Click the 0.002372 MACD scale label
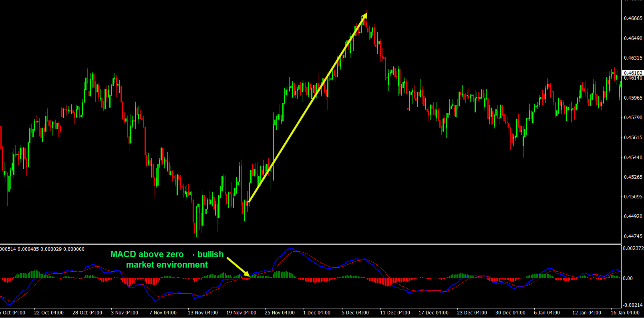This screenshot has height=318, width=644. [x=633, y=248]
